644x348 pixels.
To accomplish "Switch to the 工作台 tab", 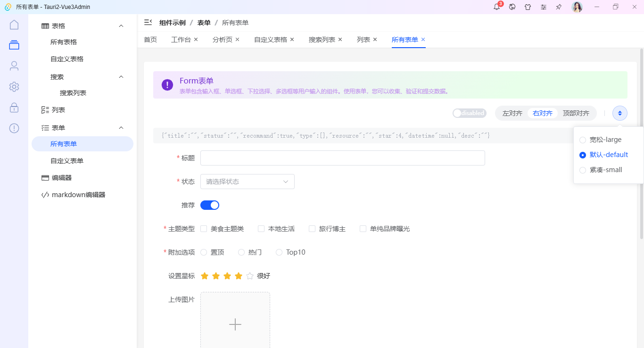I will [181, 39].
